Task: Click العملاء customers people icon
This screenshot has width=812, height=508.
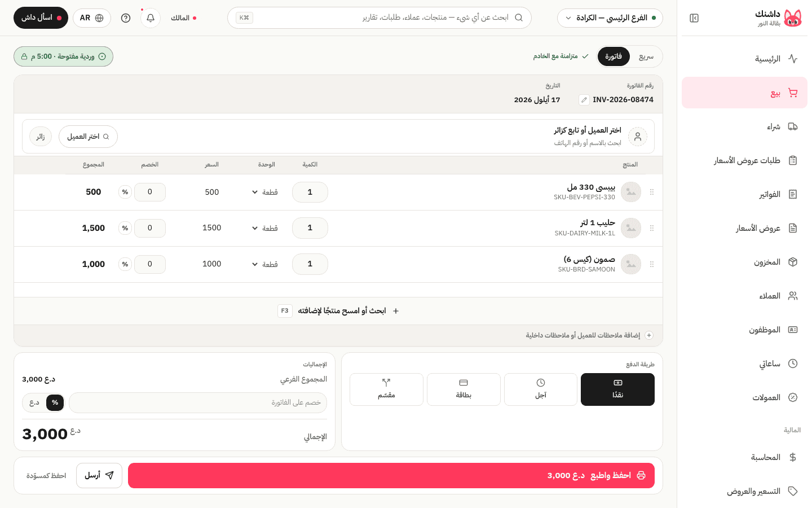Action: [793, 296]
